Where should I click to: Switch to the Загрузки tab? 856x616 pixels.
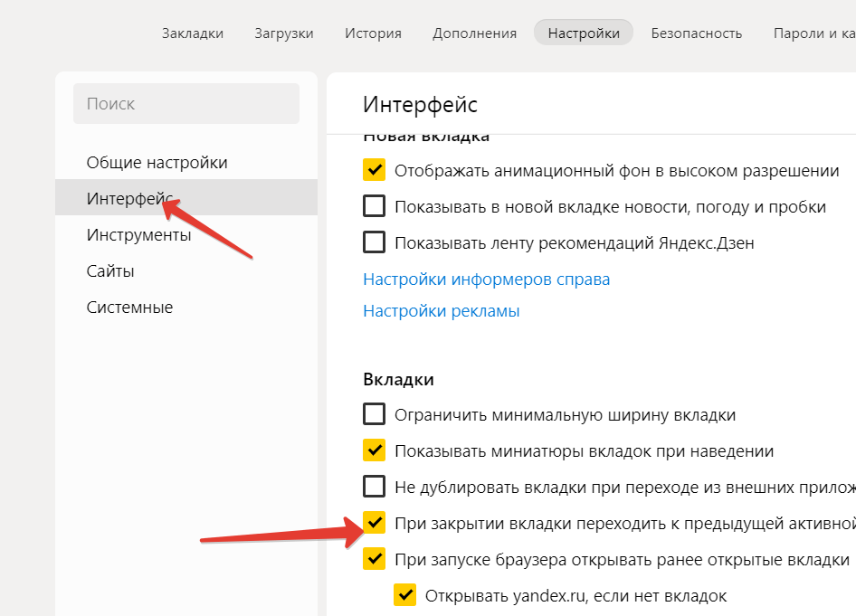[x=283, y=33]
